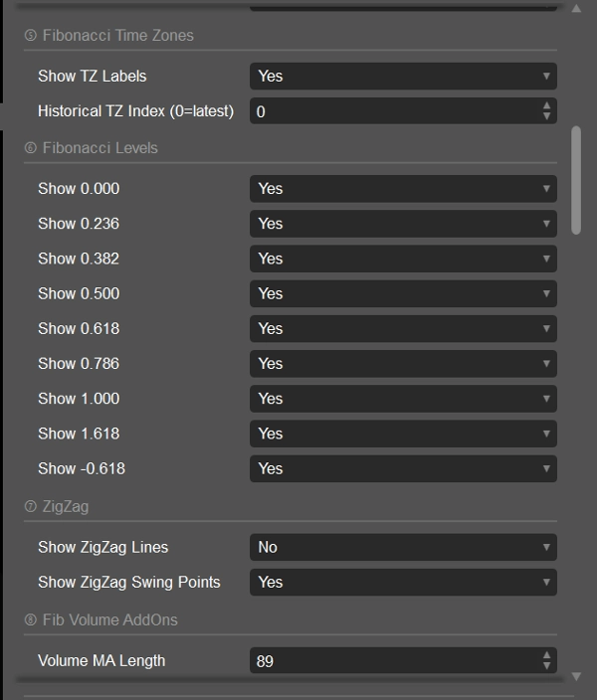The width and height of the screenshot is (597, 700).
Task: Click the Volume MA Length input field
Action: coord(403,660)
